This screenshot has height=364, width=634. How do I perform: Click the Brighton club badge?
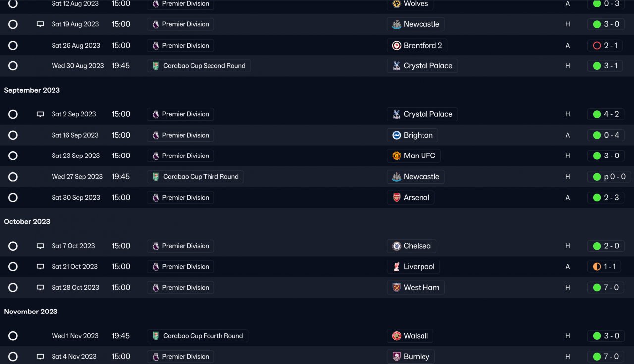pos(396,135)
